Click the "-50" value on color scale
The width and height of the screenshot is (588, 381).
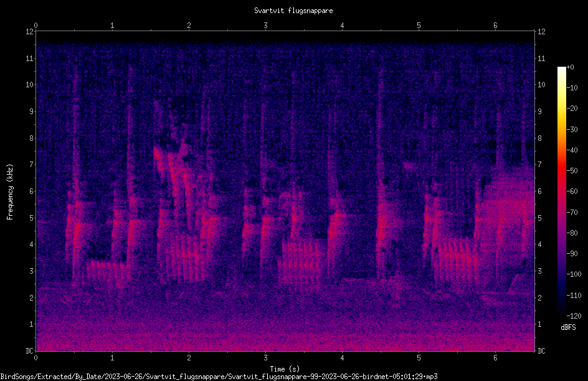572,170
